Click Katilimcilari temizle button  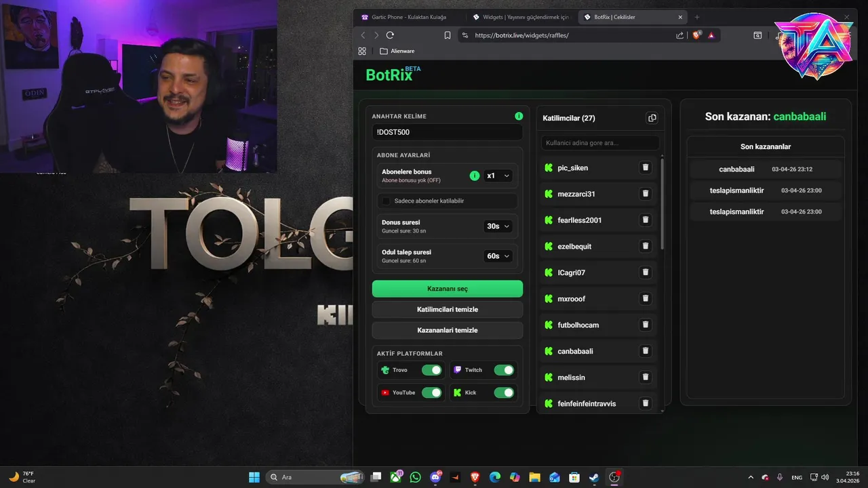448,310
